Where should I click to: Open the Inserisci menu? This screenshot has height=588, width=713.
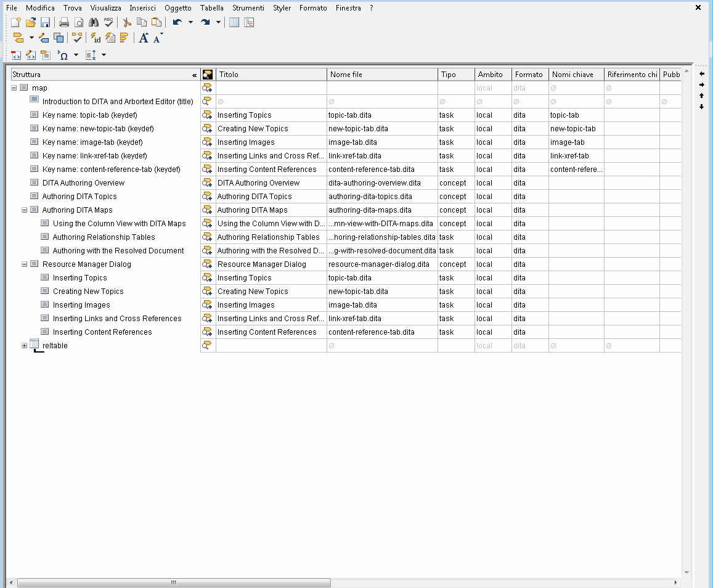point(142,8)
